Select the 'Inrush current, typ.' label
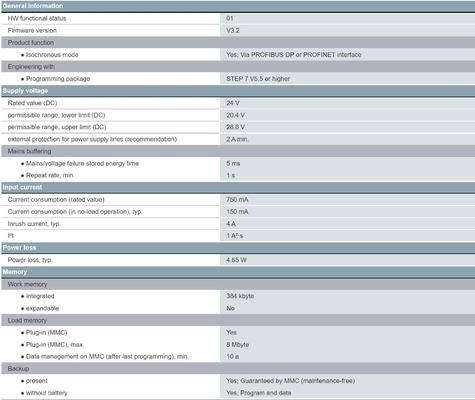Image resolution: width=475 pixels, height=400 pixels. pos(34,224)
